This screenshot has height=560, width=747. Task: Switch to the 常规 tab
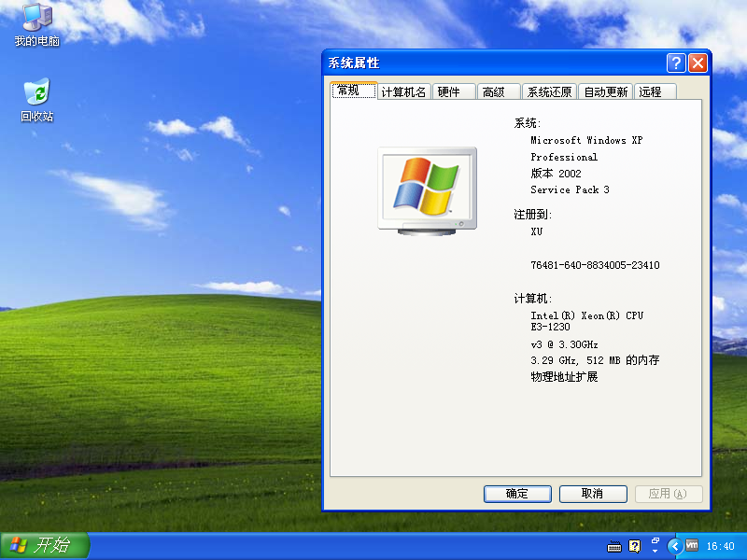354,91
